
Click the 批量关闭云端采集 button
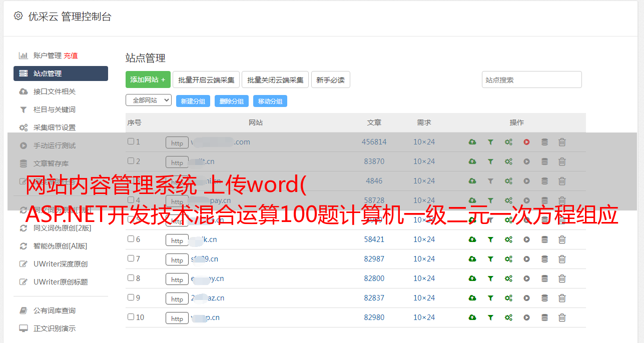click(x=275, y=79)
